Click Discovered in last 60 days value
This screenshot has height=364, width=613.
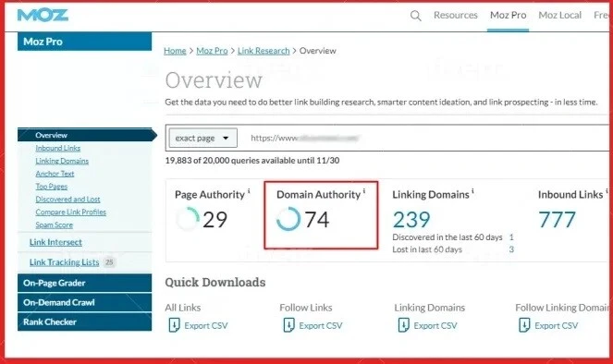pyautogui.click(x=511, y=237)
